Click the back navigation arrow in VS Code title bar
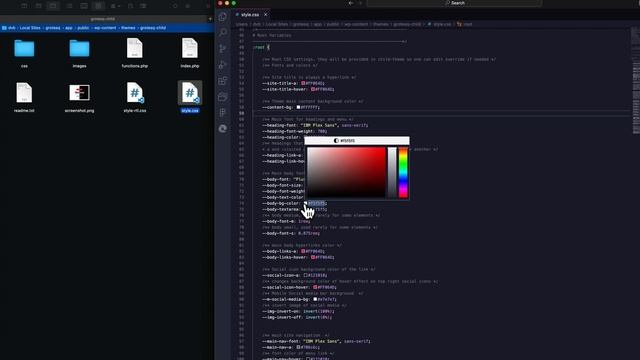The width and height of the screenshot is (640, 360). [351, 3]
